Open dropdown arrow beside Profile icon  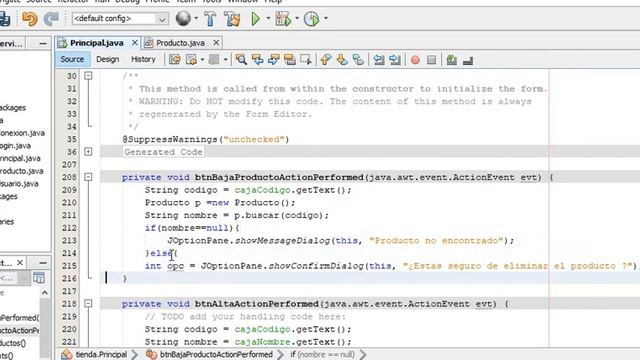(325, 18)
